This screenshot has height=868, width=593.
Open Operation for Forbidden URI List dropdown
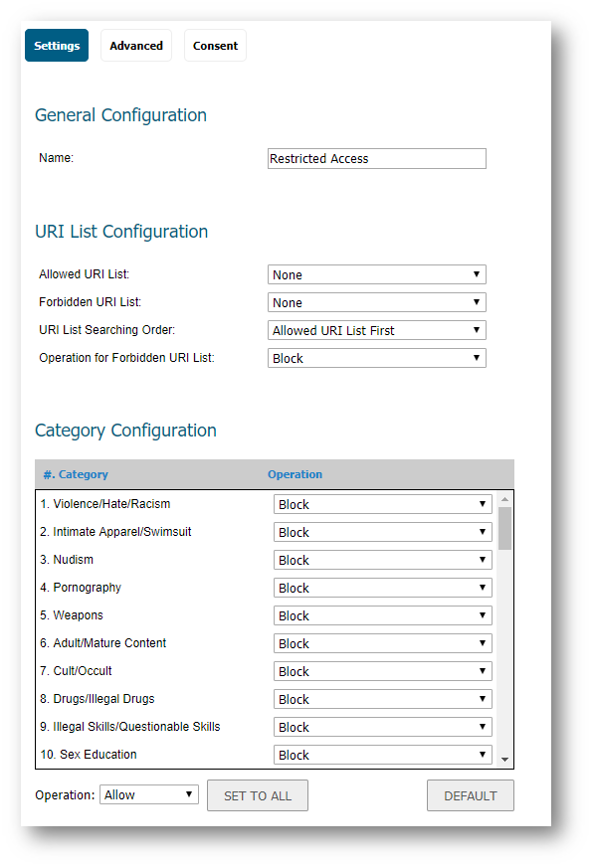tap(377, 358)
